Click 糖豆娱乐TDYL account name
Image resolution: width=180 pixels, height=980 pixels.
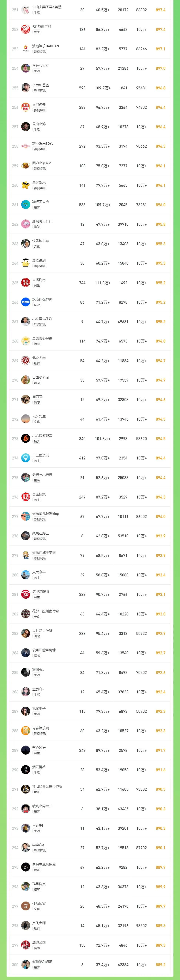pos(43,143)
